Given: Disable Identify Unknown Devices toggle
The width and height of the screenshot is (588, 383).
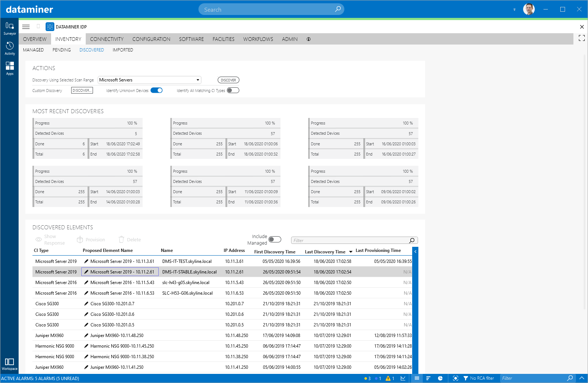Looking at the screenshot, I should [156, 91].
